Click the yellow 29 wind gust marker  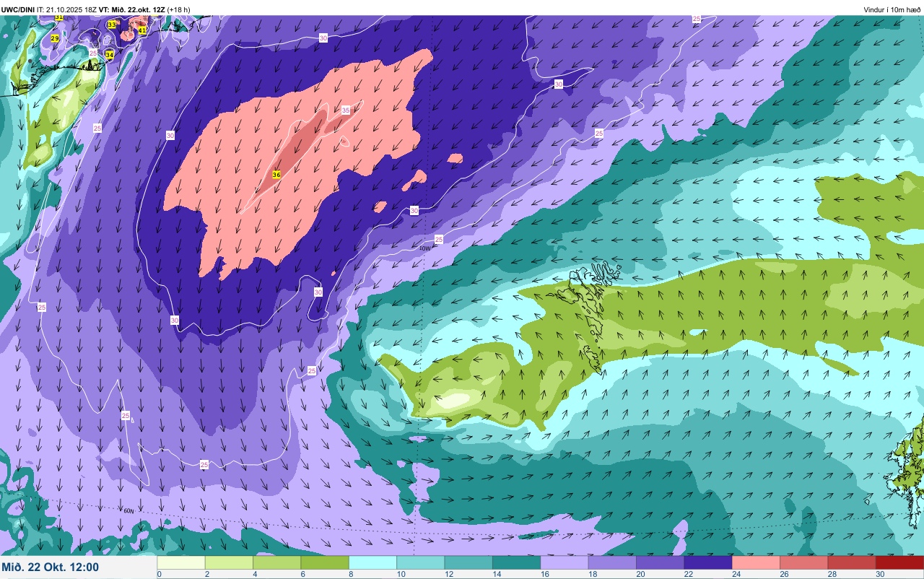point(55,38)
